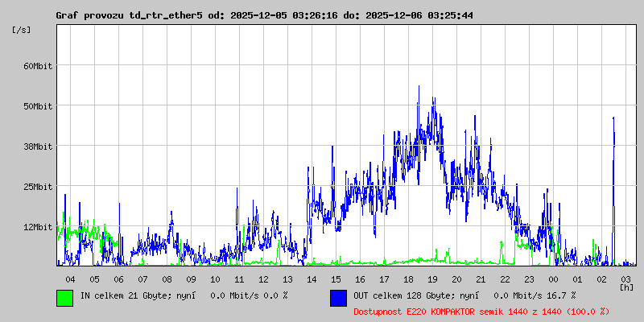This screenshot has width=644, height=322.
Task: Click hour label '06' on time axis
Action: pyautogui.click(x=118, y=279)
